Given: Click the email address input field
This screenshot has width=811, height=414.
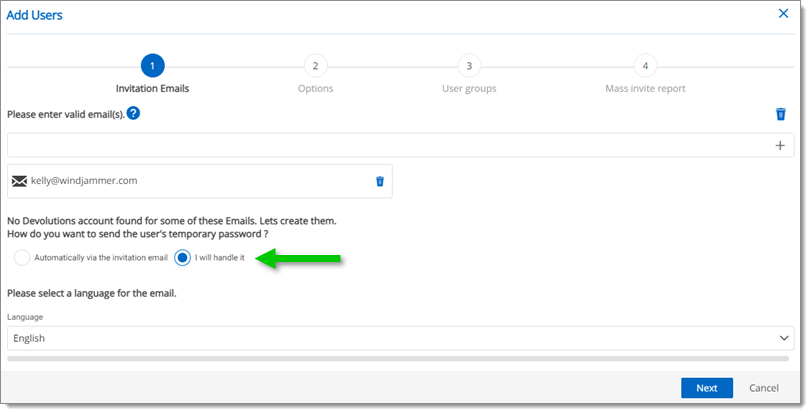Looking at the screenshot, I should click(x=388, y=145).
